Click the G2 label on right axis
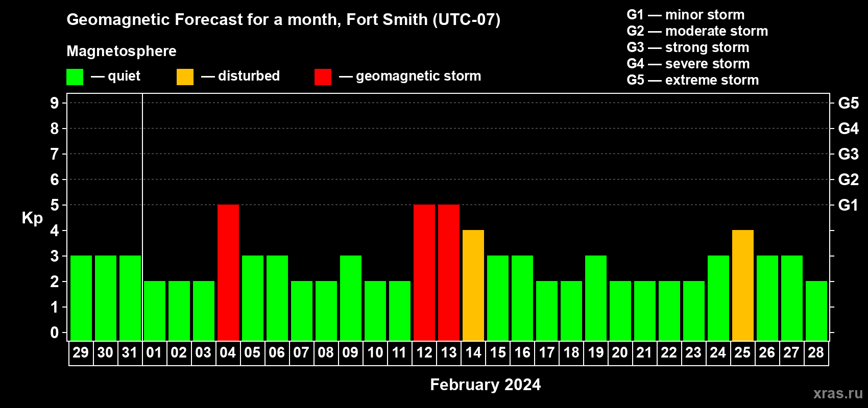The height and width of the screenshot is (408, 868). pyautogui.click(x=848, y=180)
